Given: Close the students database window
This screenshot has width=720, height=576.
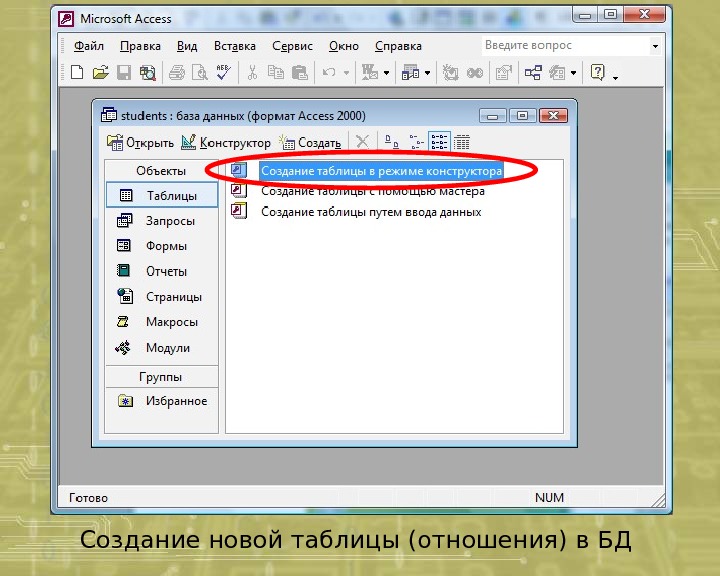Looking at the screenshot, I should tap(553, 116).
